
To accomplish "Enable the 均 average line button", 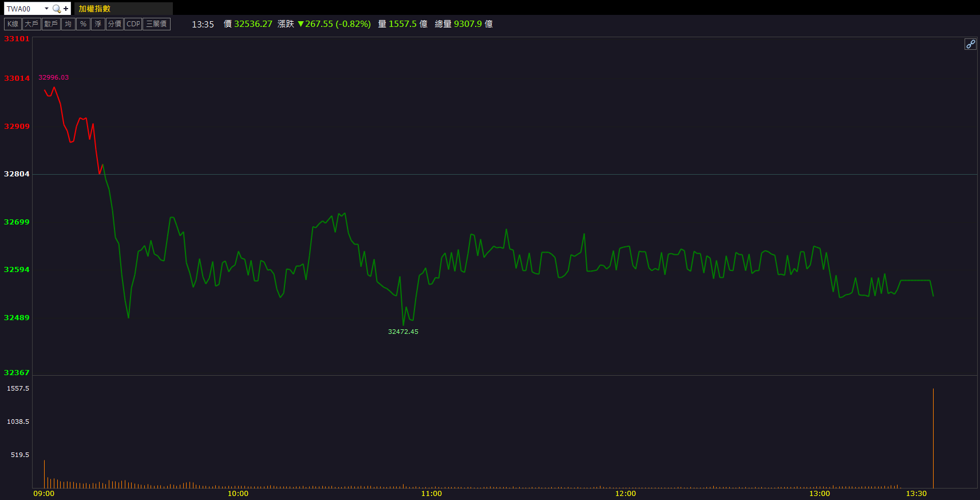I will (68, 24).
